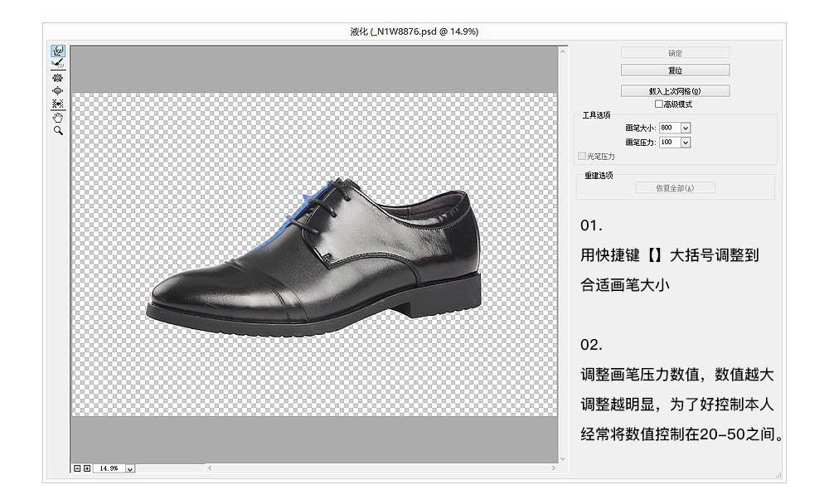The height and width of the screenshot is (504, 829).
Task: Open the zoom percentage dropdown showing 14.9%
Action: click(x=130, y=468)
